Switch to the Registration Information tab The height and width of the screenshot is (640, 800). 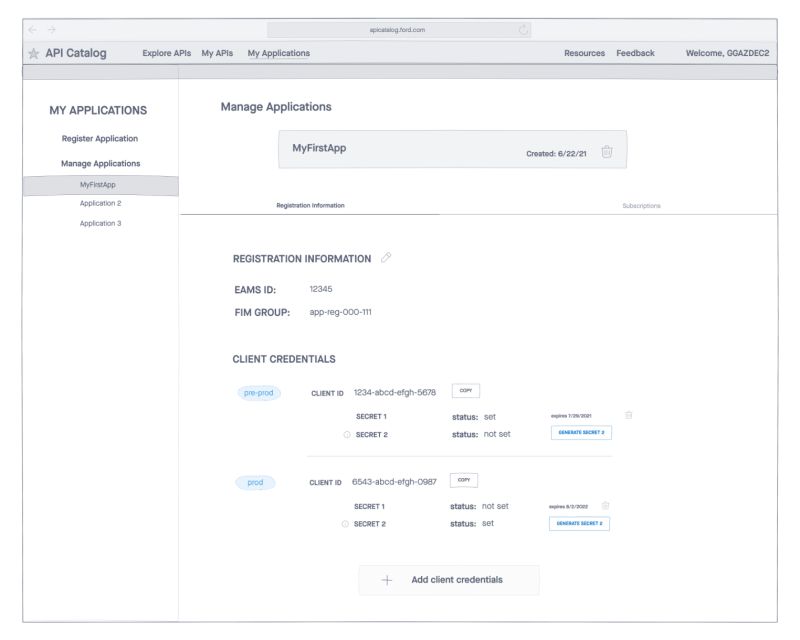(x=310, y=205)
